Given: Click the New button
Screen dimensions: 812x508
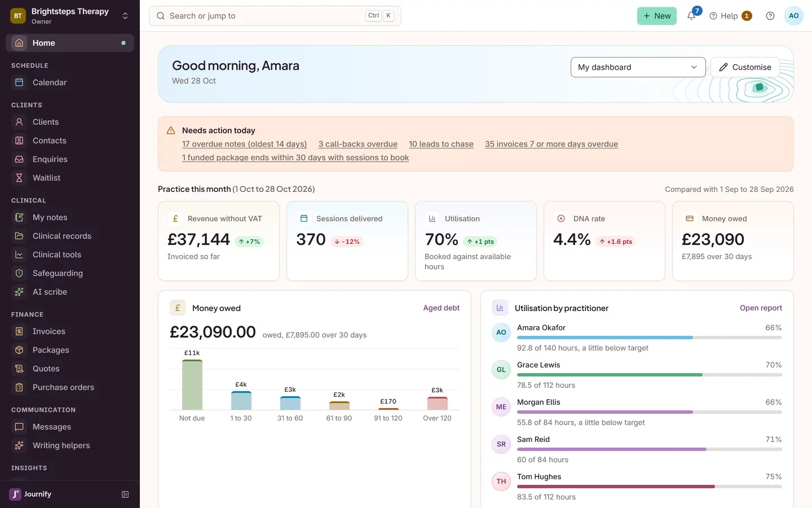Looking at the screenshot, I should pyautogui.click(x=657, y=16).
